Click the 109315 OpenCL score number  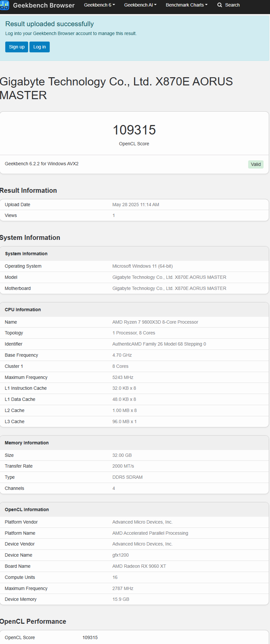pyautogui.click(x=134, y=130)
